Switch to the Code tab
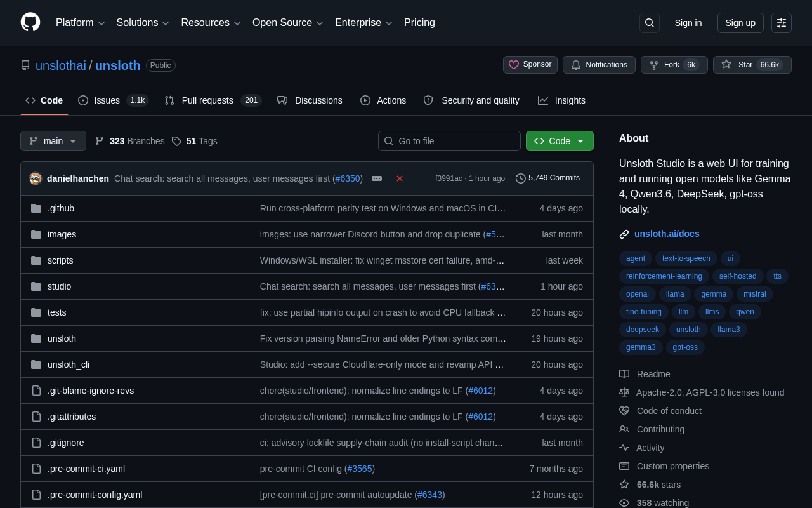This screenshot has height=508, width=812. (x=44, y=100)
